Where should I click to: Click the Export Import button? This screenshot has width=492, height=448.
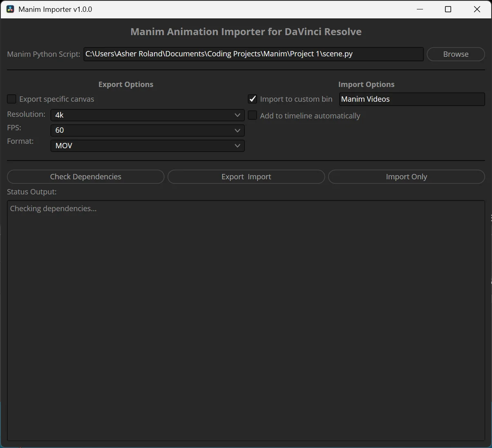246,176
